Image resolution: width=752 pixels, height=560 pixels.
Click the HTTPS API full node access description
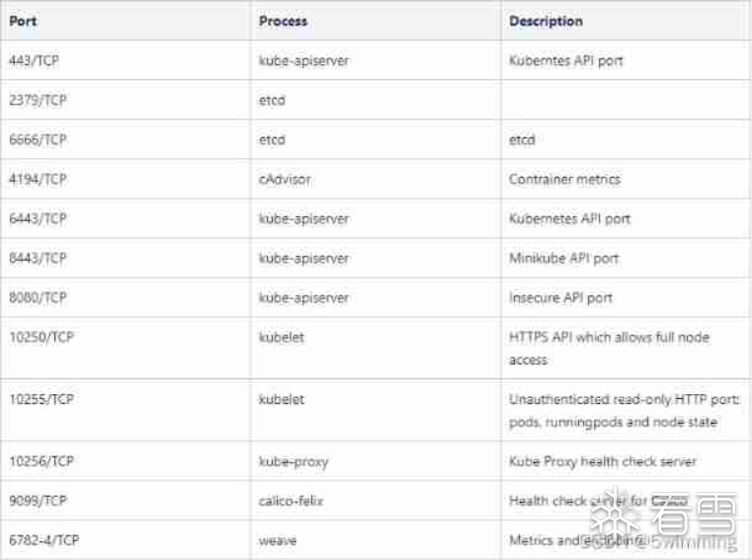coord(609,348)
